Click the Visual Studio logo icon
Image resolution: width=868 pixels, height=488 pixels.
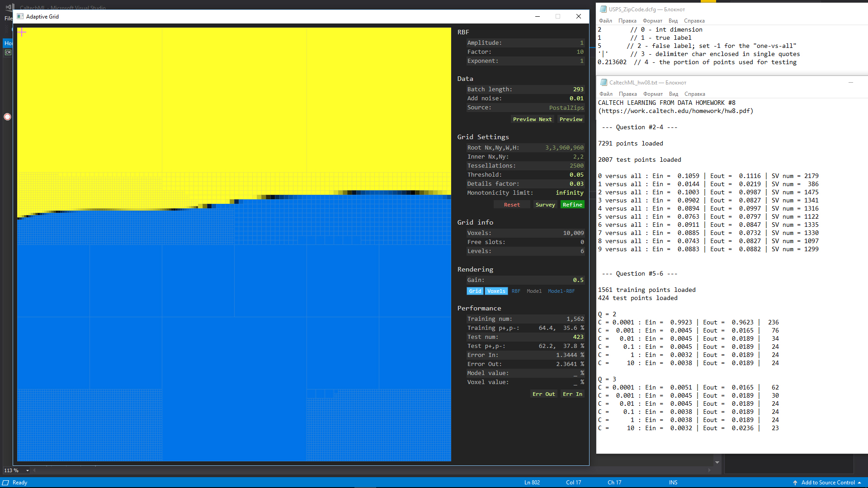click(x=9, y=7)
